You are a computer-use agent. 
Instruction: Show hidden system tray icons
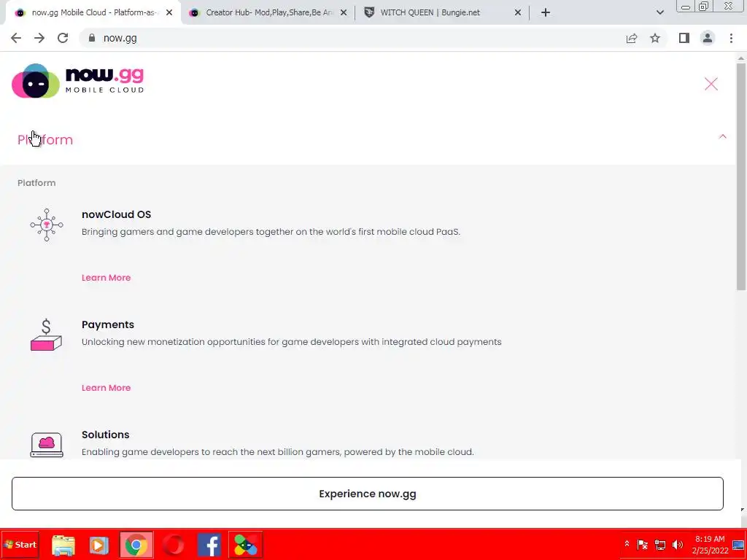(x=627, y=544)
